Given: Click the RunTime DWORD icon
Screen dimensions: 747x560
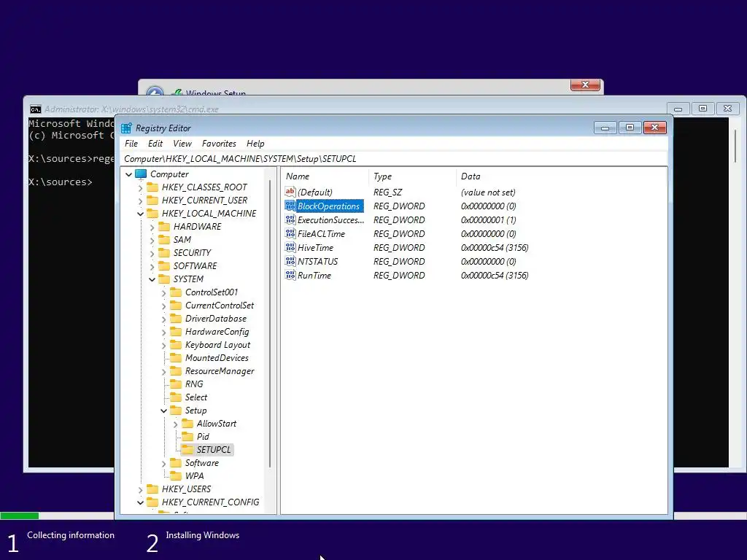Looking at the screenshot, I should tap(290, 275).
